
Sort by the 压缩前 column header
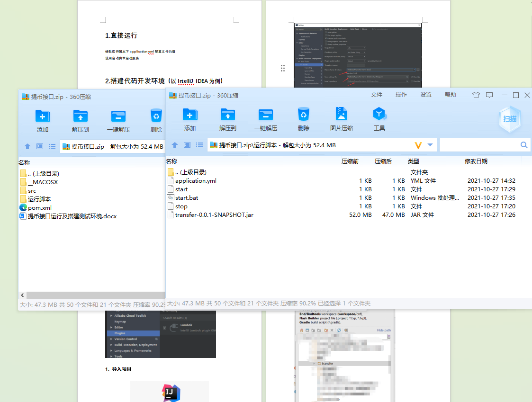[350, 161]
